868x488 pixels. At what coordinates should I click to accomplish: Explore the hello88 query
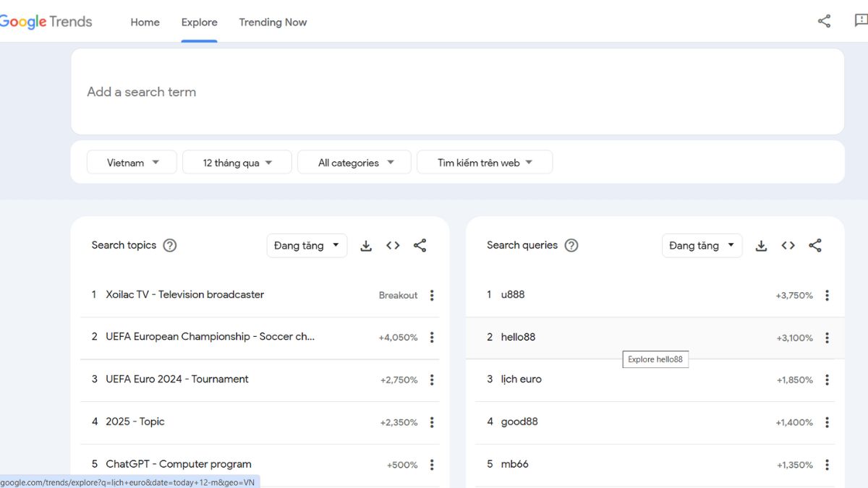point(518,337)
